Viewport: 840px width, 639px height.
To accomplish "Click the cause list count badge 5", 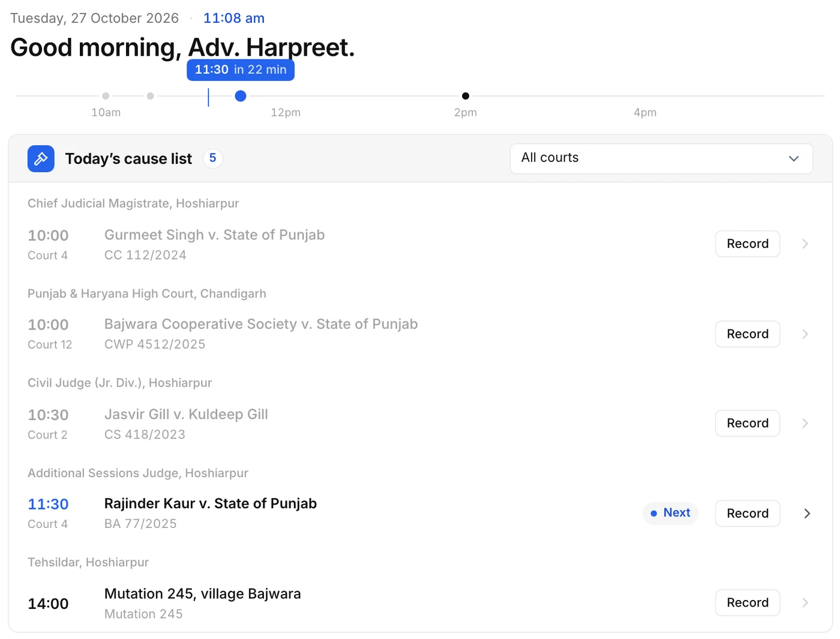I will 212,158.
